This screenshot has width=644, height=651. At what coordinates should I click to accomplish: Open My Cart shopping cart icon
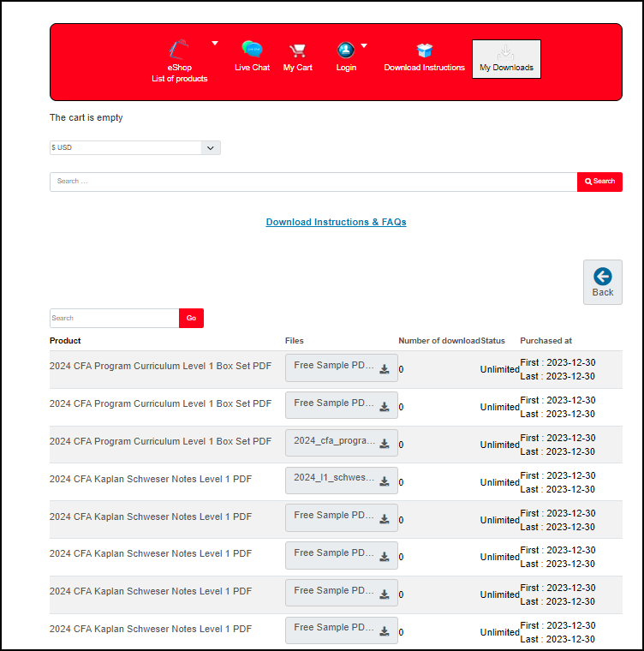click(x=298, y=51)
